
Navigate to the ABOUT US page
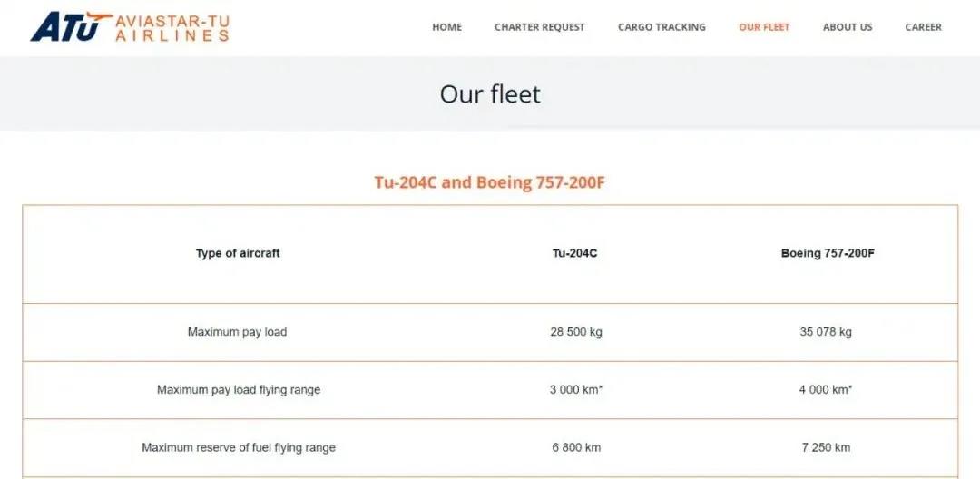pos(848,27)
